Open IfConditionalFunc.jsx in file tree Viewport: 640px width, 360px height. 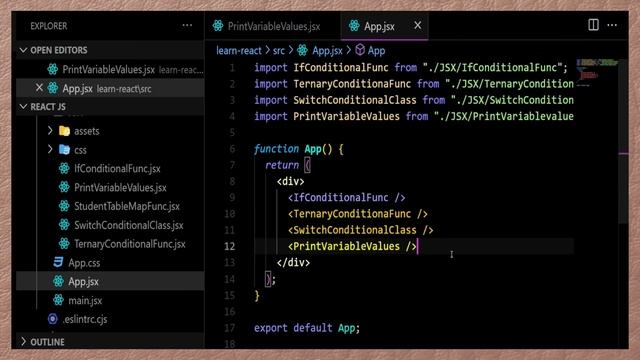[117, 169]
